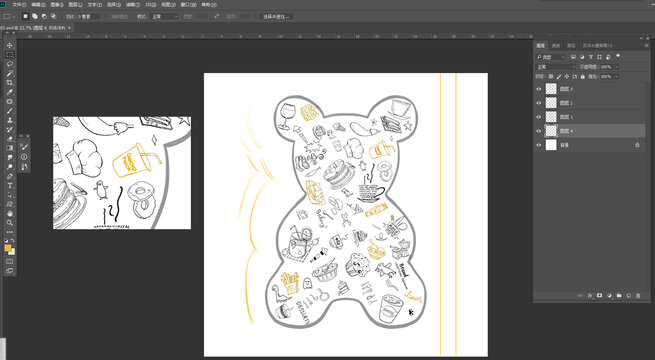Image resolution: width=655 pixels, height=360 pixels.
Task: Toggle lock image pixels brush icon
Action: click(x=559, y=76)
